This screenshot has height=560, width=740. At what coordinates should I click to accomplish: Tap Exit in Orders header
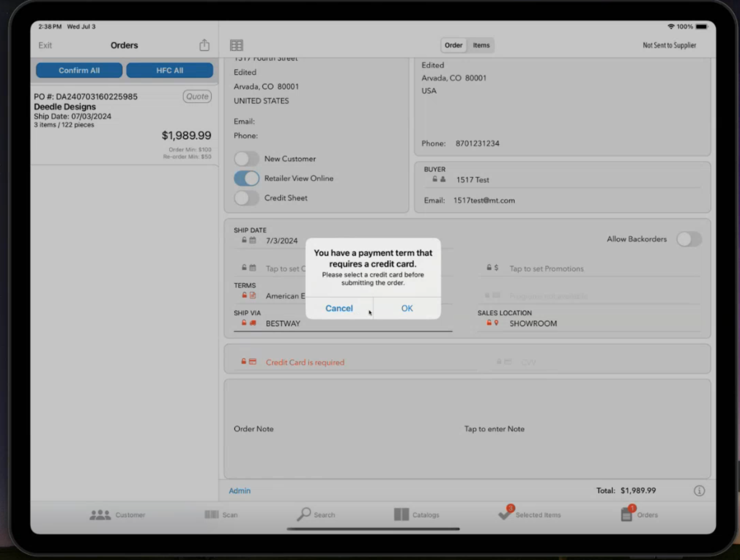click(x=45, y=45)
